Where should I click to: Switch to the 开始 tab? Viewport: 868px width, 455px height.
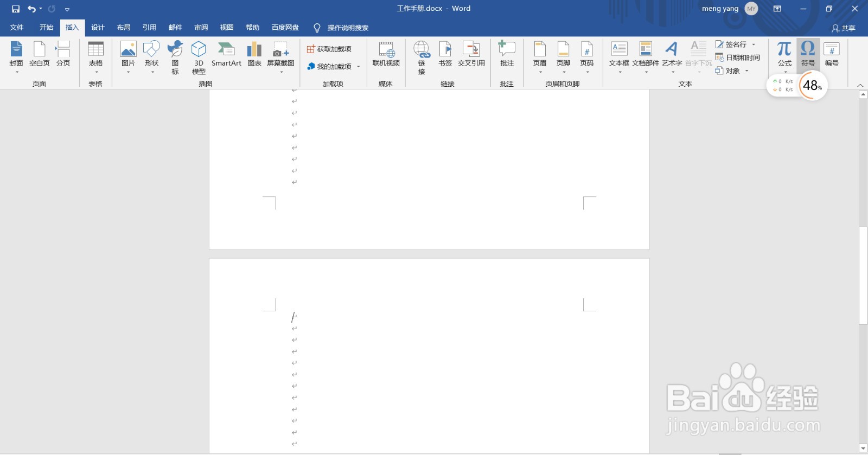click(47, 28)
